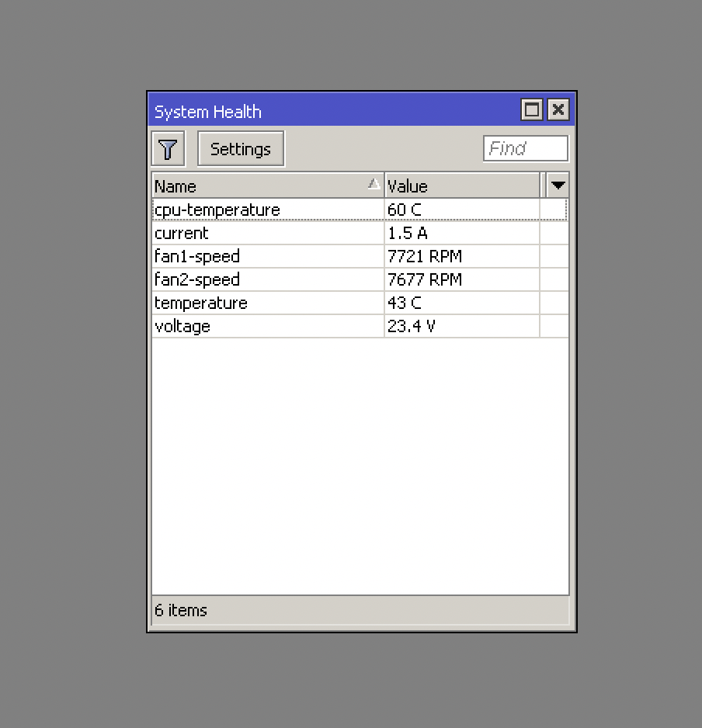Click the 6 items status bar text
The image size is (702, 728).
coord(180,611)
